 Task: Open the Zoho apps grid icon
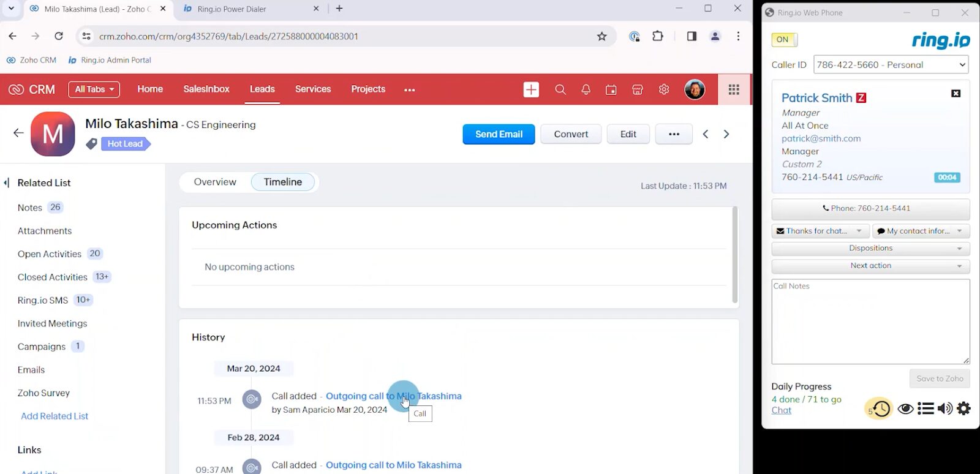734,89
